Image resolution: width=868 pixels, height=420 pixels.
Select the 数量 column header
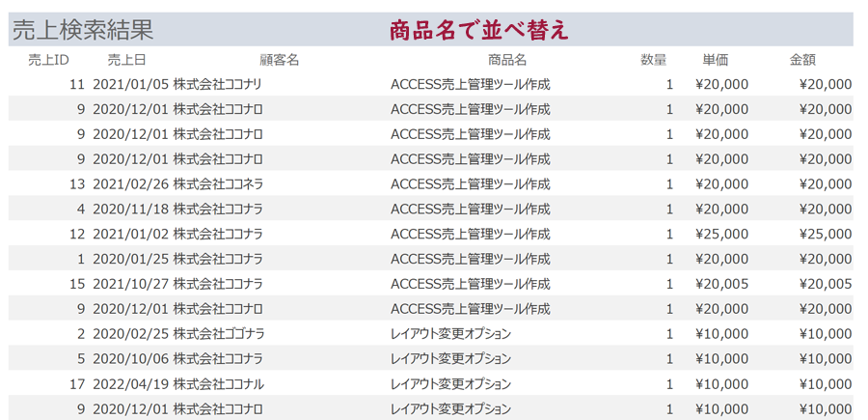click(x=654, y=60)
